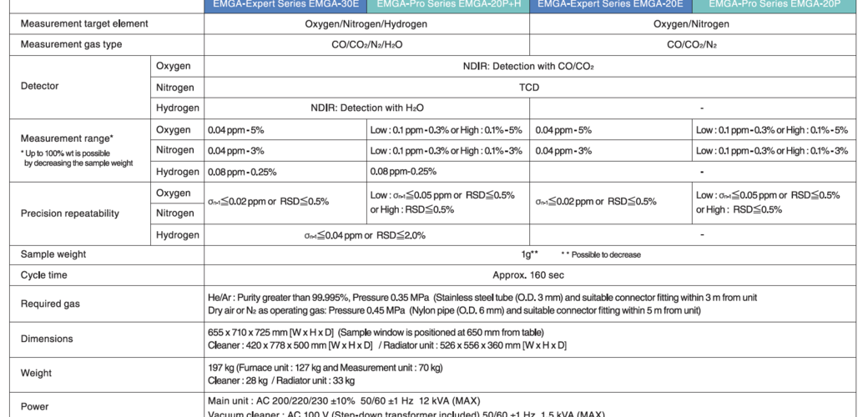Viewport: 868px width, 417px height.
Task: Click the 'Sample weight' row label
Action: point(53,254)
